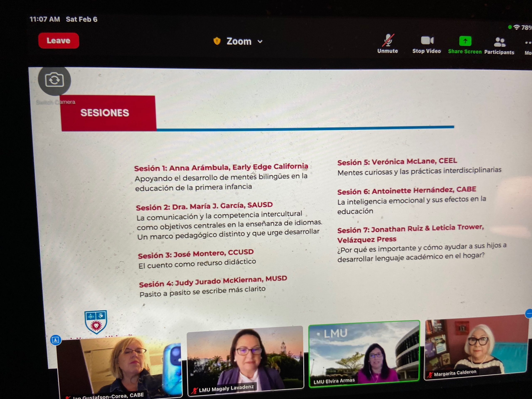
Task: Tap the Sat Feb 6 date
Action: click(x=81, y=19)
